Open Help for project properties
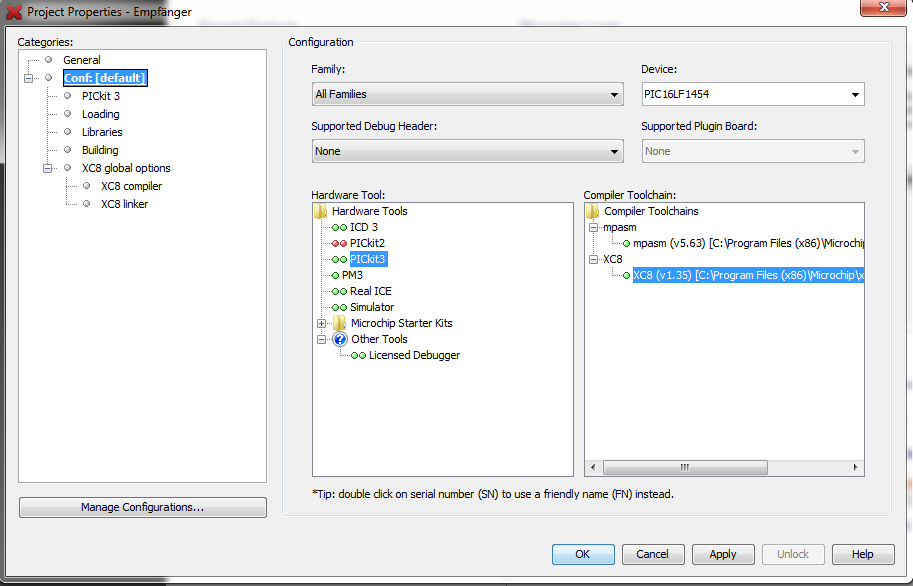 coord(863,555)
